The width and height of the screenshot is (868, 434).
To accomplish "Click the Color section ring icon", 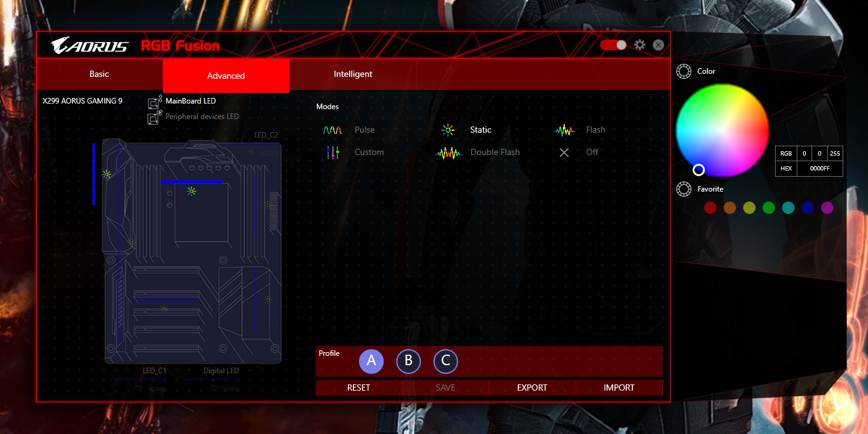I will pyautogui.click(x=684, y=72).
